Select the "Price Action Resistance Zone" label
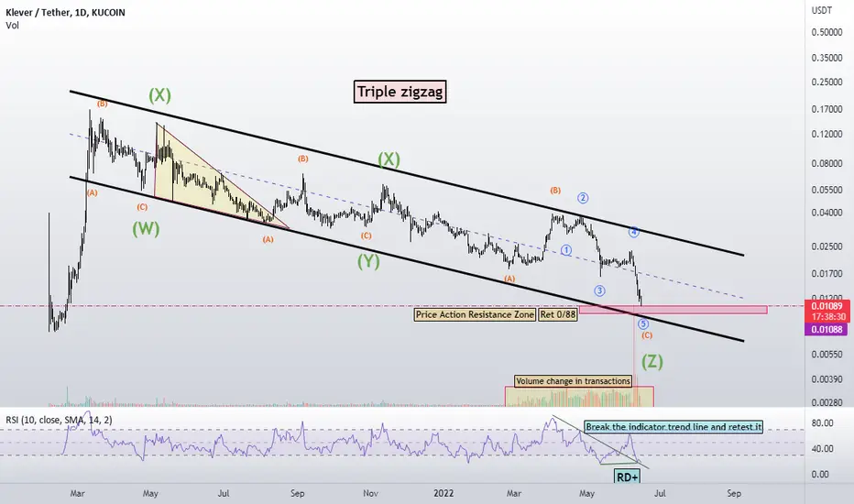The width and height of the screenshot is (854, 504). point(475,314)
